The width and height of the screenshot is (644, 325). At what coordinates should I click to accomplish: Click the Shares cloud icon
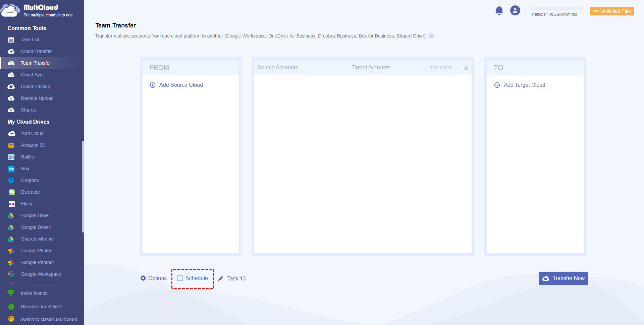(x=11, y=110)
